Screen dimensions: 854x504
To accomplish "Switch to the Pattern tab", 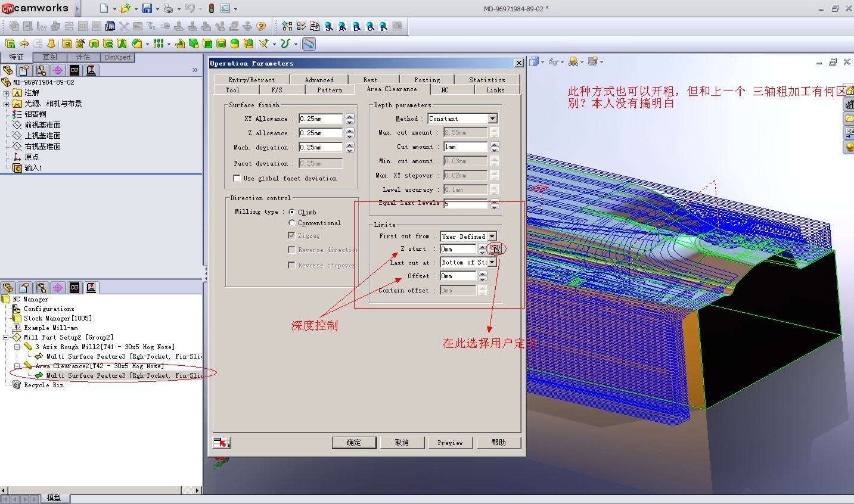I will click(x=330, y=90).
